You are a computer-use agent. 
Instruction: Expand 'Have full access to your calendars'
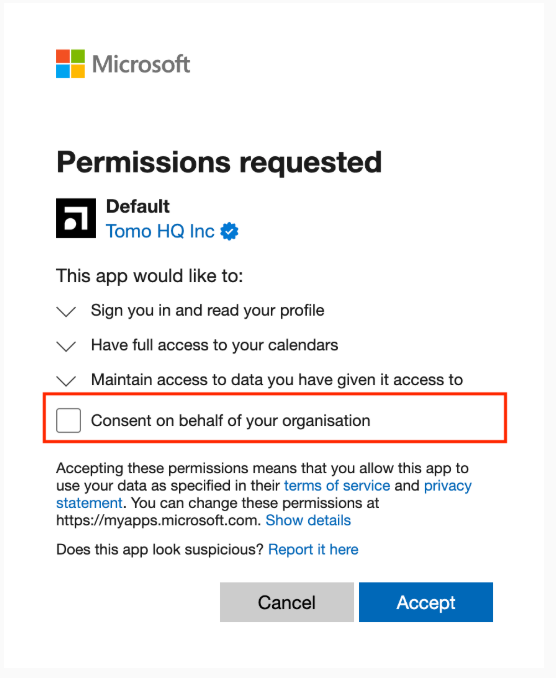click(66, 346)
